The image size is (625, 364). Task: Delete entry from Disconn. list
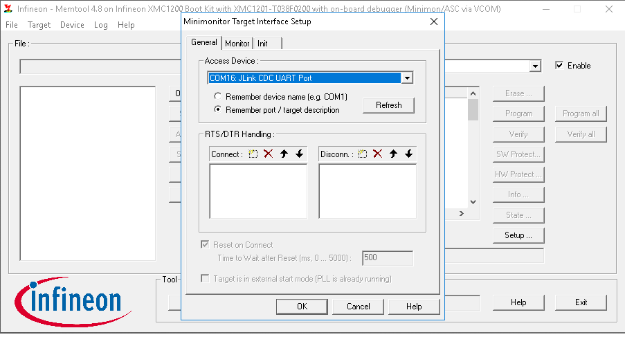click(377, 154)
